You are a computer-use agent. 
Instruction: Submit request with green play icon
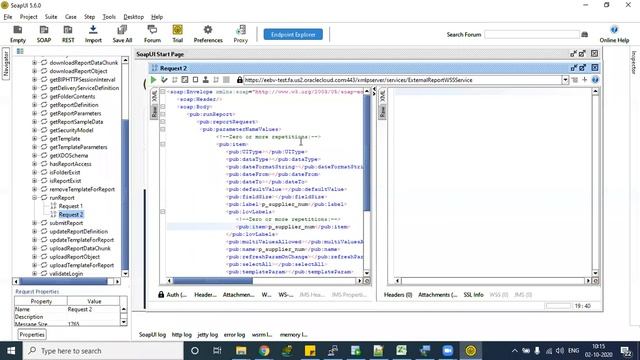(x=153, y=80)
